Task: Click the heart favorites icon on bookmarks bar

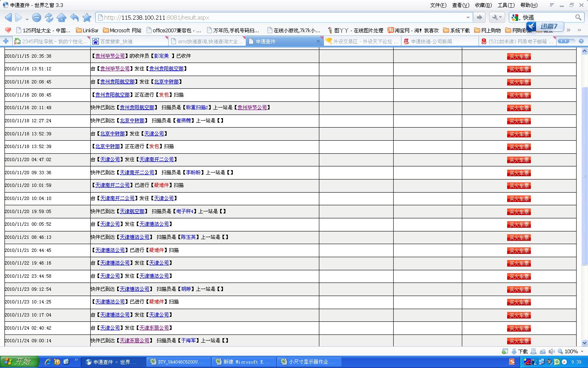Action: pos(8,30)
